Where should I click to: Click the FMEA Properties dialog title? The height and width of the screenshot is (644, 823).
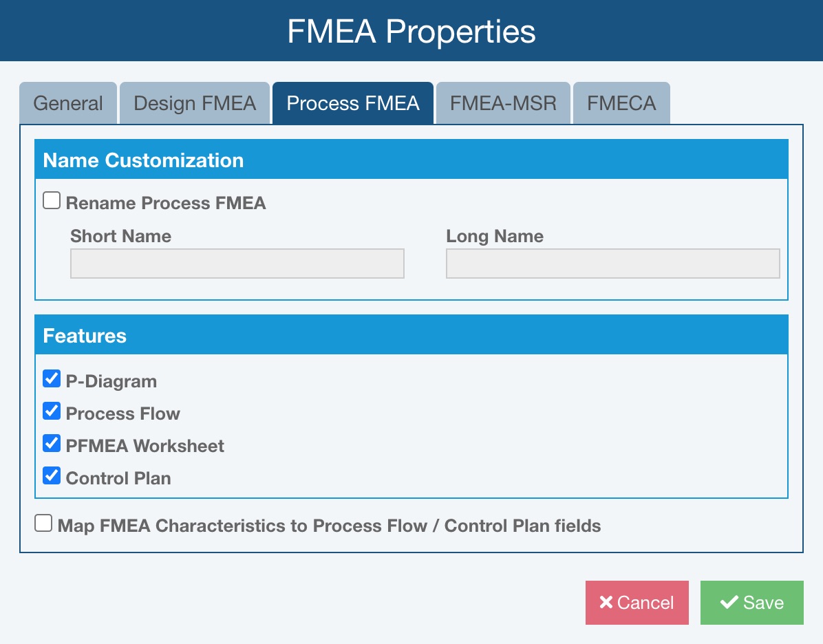tap(411, 32)
